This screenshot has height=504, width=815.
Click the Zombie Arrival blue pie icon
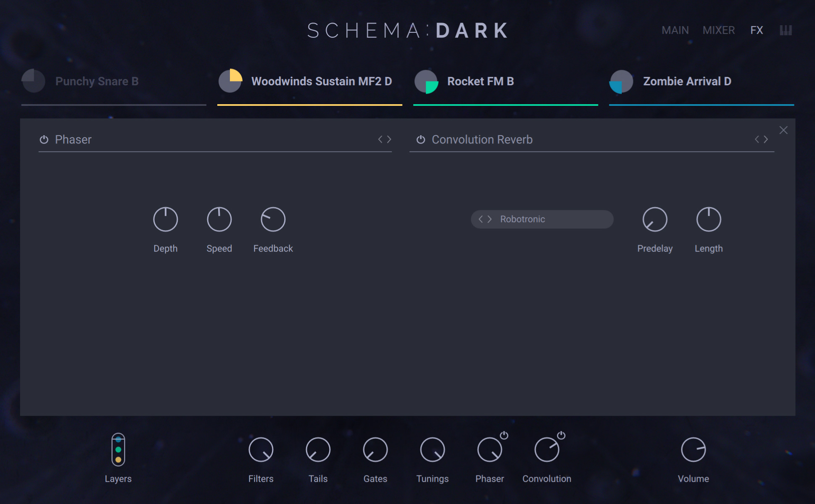coord(621,81)
